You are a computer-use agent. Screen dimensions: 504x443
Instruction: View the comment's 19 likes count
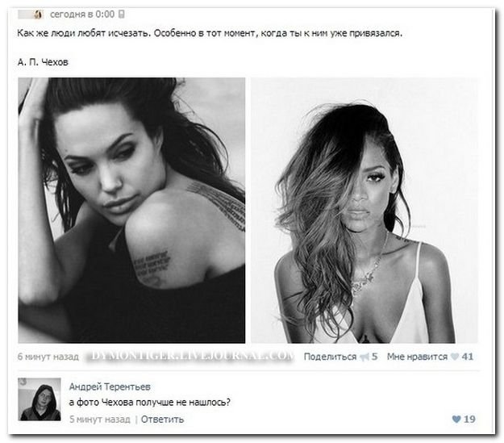click(469, 419)
